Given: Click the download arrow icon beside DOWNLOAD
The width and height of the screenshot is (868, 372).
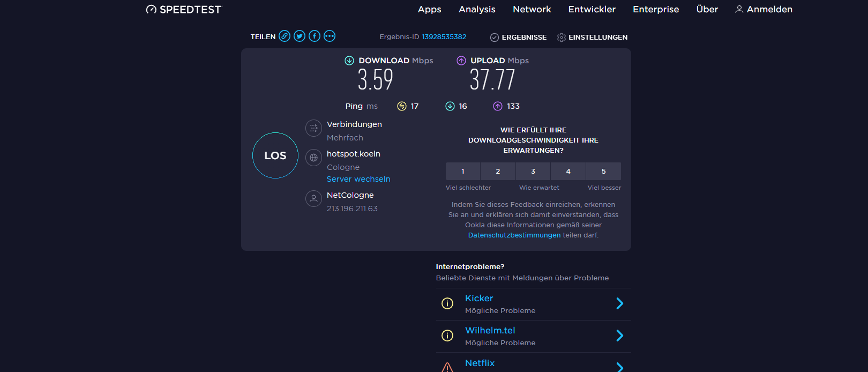Looking at the screenshot, I should point(349,61).
